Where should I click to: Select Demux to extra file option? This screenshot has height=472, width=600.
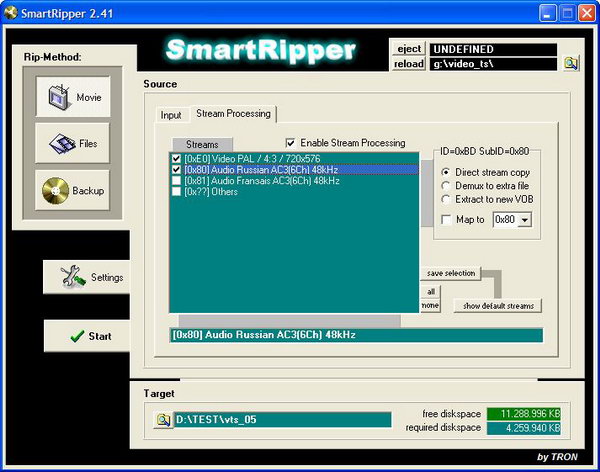pyautogui.click(x=445, y=186)
